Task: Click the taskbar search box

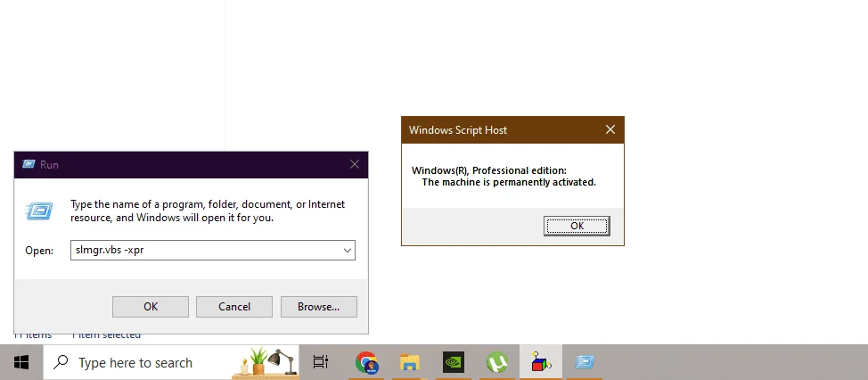Action: coord(171,363)
